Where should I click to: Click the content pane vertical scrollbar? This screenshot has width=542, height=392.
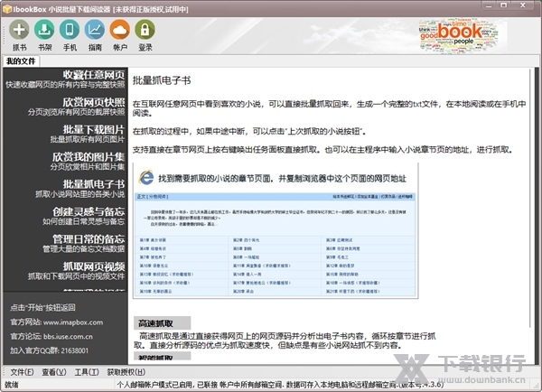[x=530, y=198]
